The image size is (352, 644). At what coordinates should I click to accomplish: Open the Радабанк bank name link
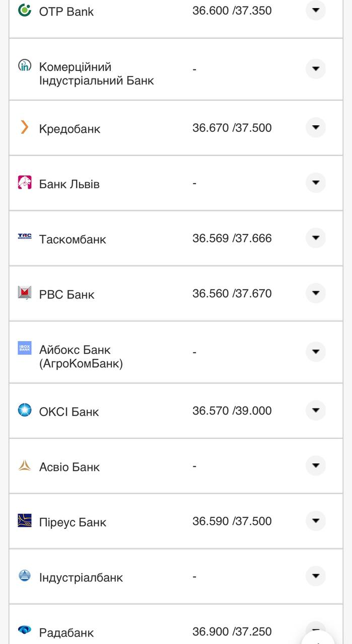(66, 632)
